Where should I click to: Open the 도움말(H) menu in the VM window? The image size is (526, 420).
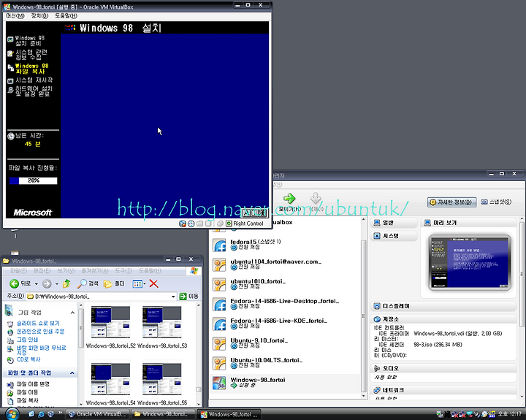click(66, 16)
